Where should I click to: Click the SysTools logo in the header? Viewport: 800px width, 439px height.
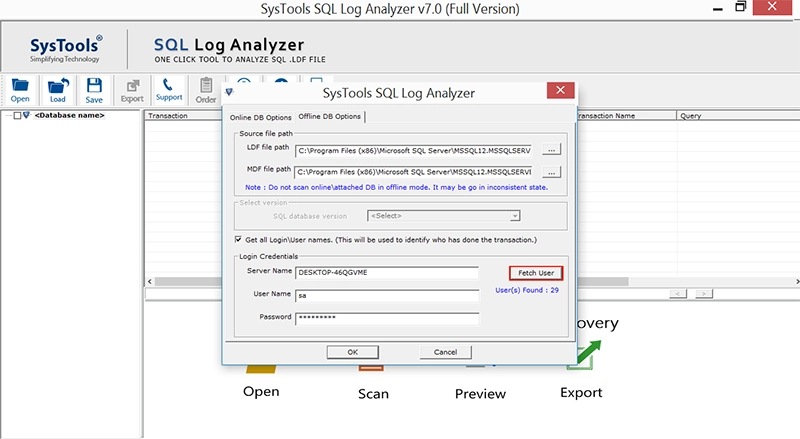65,48
